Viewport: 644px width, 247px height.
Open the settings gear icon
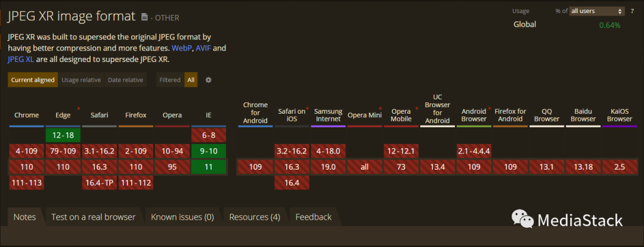pyautogui.click(x=208, y=80)
